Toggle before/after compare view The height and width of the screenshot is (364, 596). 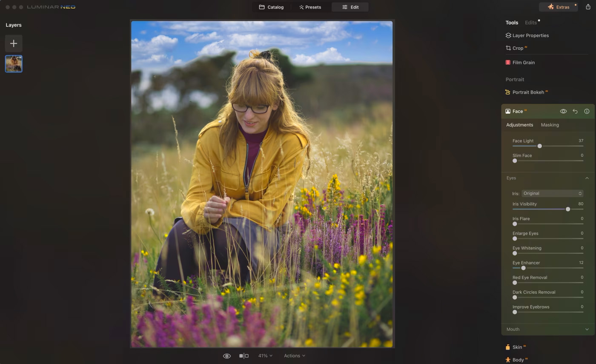244,356
